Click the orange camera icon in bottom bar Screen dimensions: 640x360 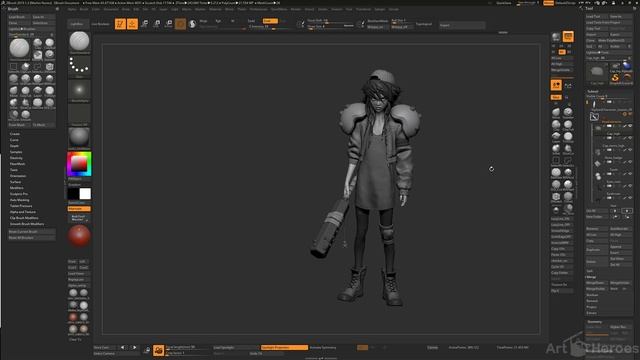pyautogui.click(x=158, y=350)
